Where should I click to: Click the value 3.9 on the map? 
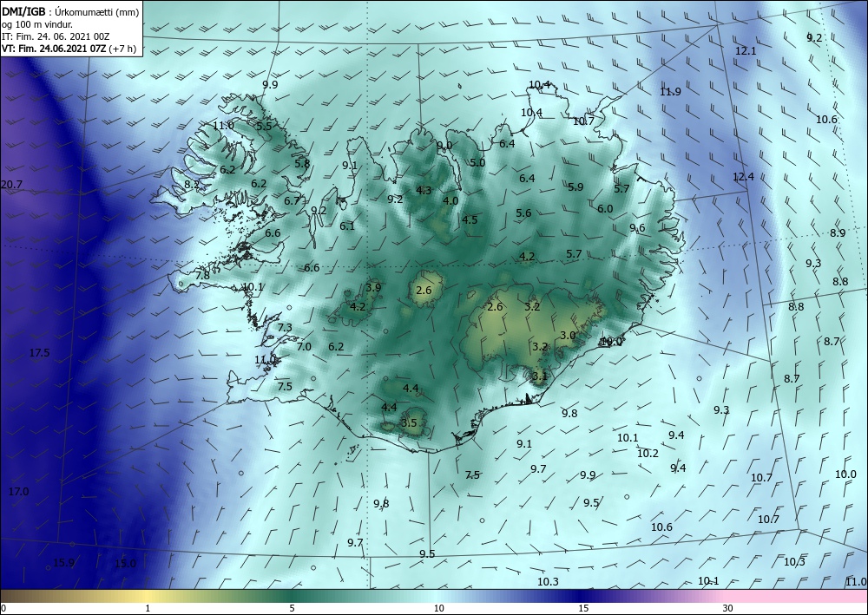[373, 288]
